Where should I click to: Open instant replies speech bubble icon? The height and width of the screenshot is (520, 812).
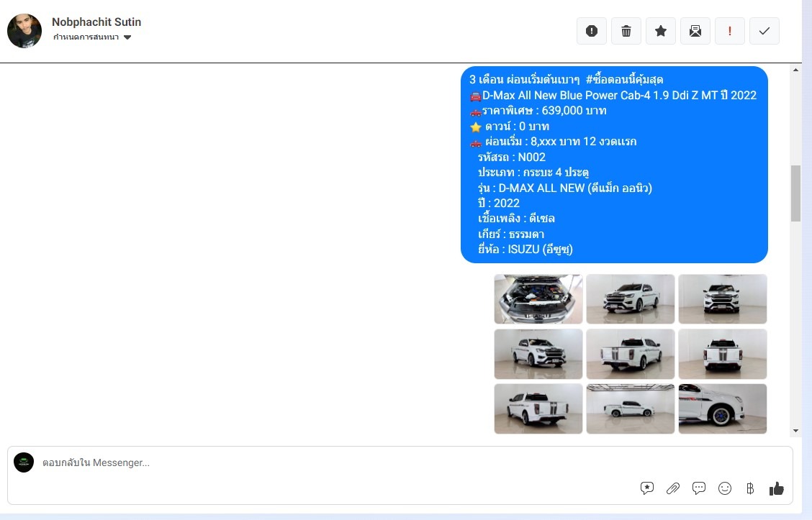[x=698, y=488]
